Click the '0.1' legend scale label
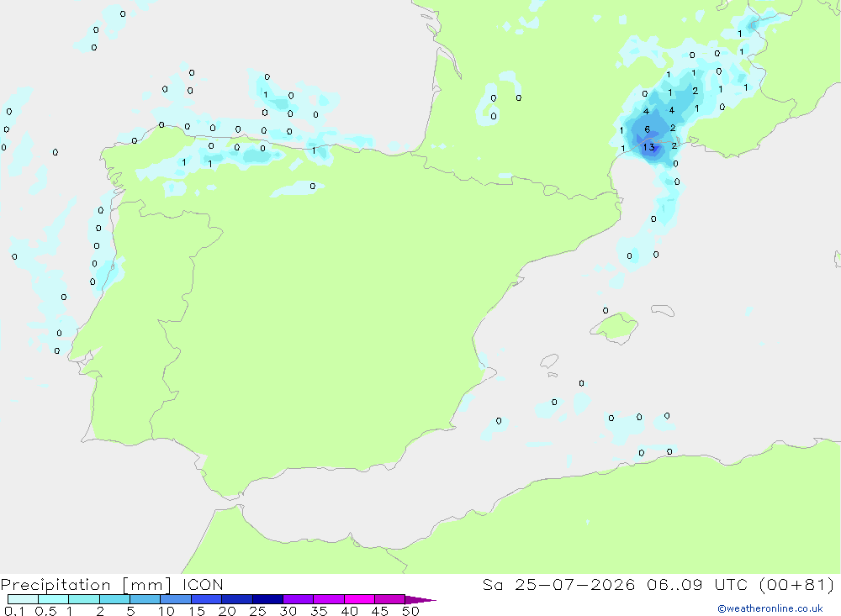The height and width of the screenshot is (616, 841). [14, 611]
